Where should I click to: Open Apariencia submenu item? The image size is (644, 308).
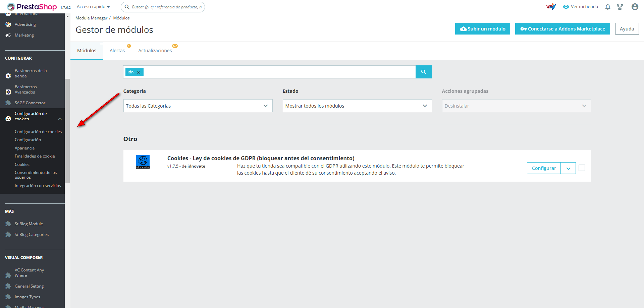(24, 148)
